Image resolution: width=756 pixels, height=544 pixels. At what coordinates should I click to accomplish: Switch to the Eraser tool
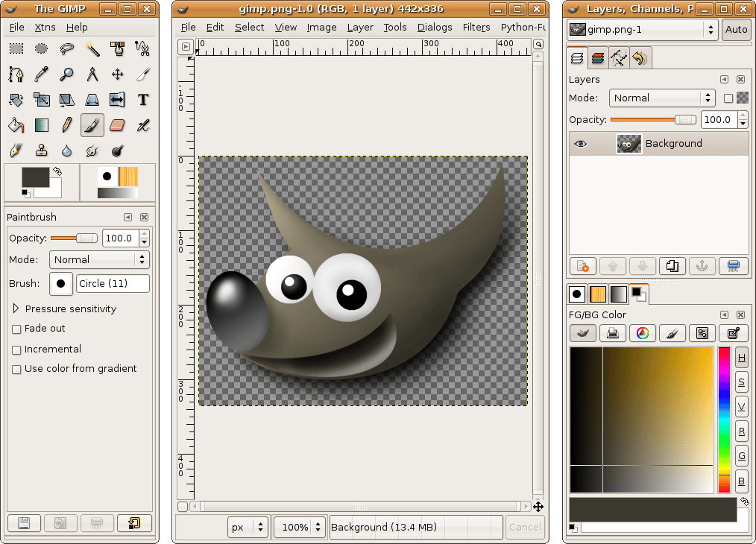point(118,124)
